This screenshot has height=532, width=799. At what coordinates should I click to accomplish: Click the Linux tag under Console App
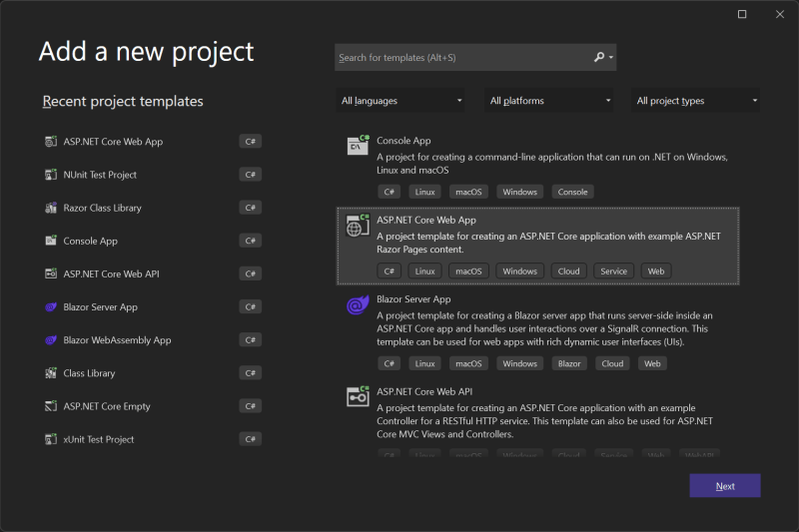[425, 192]
